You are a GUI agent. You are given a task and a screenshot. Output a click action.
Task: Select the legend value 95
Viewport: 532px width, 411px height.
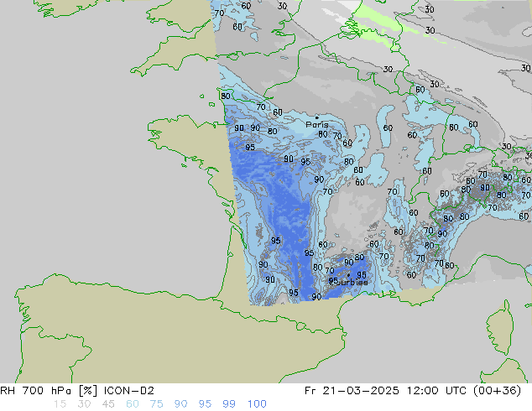(x=205, y=404)
